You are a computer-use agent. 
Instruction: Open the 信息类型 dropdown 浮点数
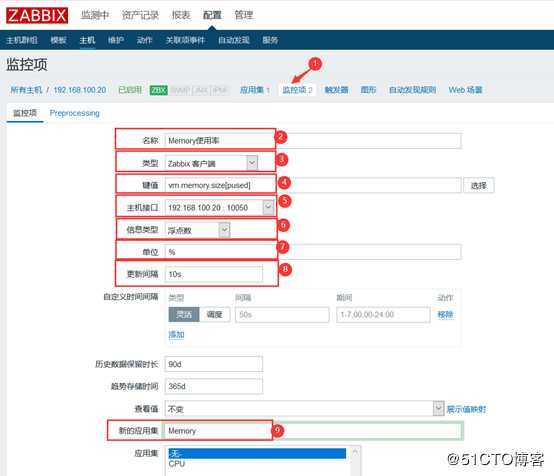click(x=198, y=230)
